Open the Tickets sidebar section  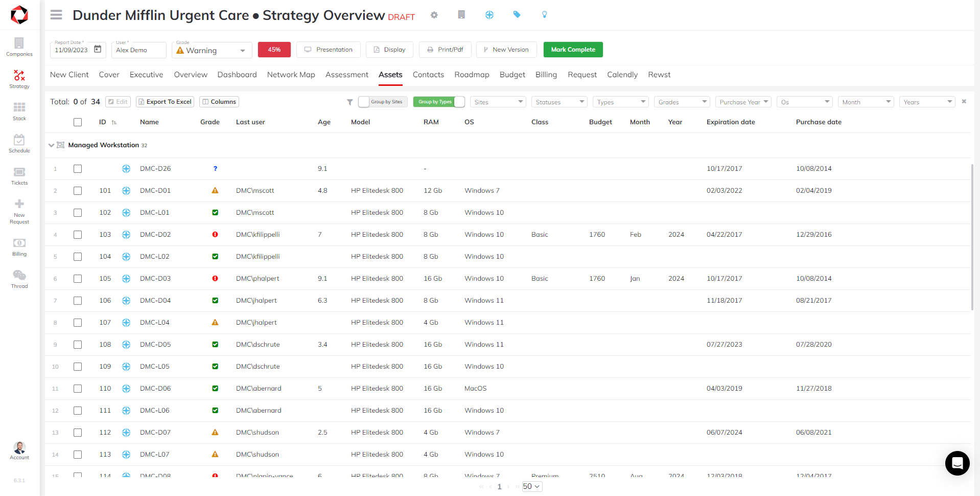(19, 175)
